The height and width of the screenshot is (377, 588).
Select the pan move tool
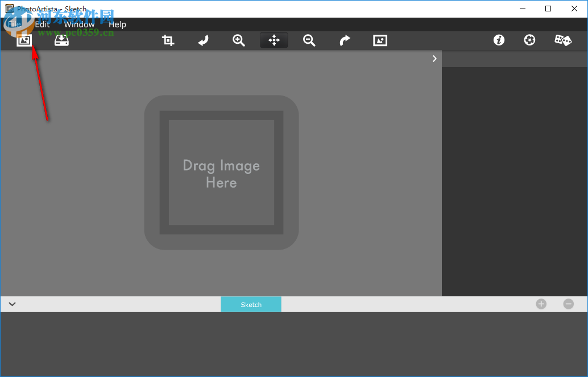(x=274, y=40)
